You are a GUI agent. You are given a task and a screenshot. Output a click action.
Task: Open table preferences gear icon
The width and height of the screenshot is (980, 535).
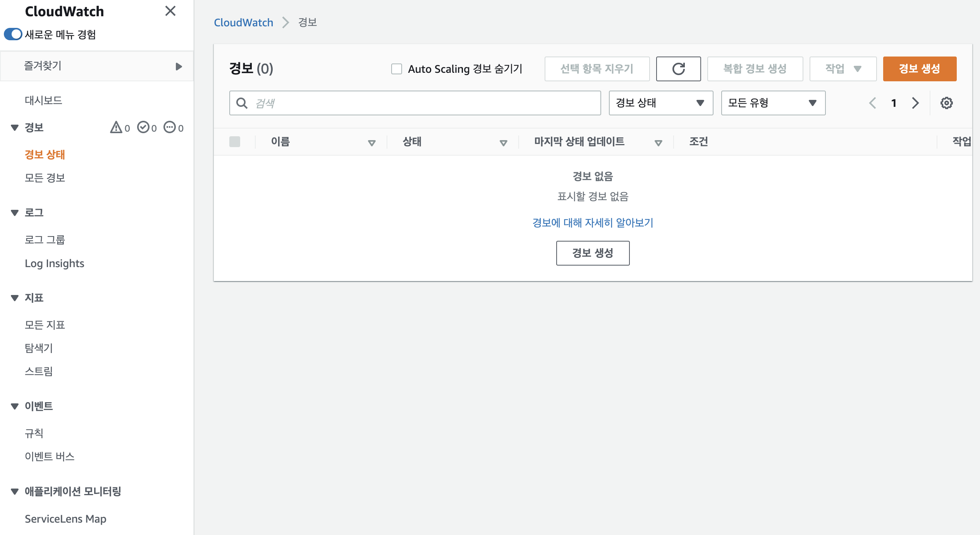click(946, 103)
